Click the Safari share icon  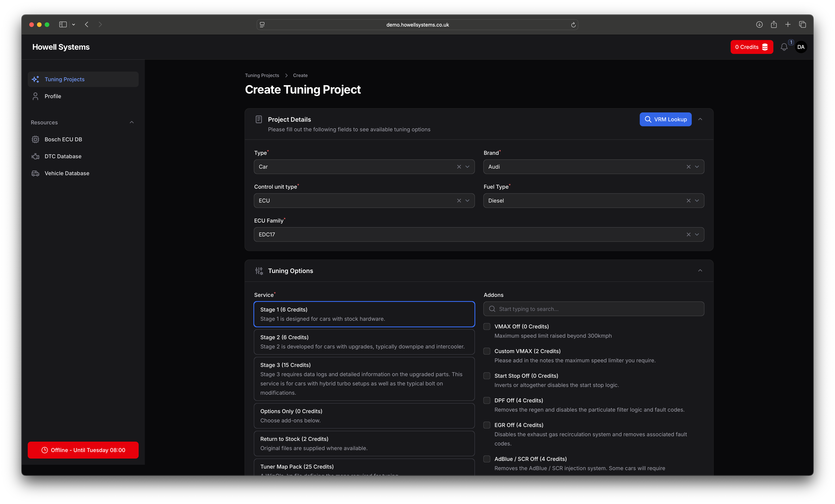coord(774,24)
